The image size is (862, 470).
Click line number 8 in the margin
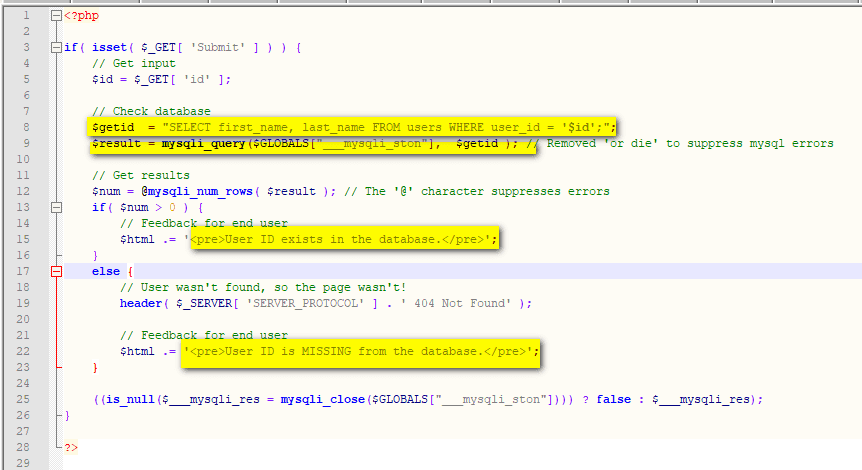click(27, 127)
